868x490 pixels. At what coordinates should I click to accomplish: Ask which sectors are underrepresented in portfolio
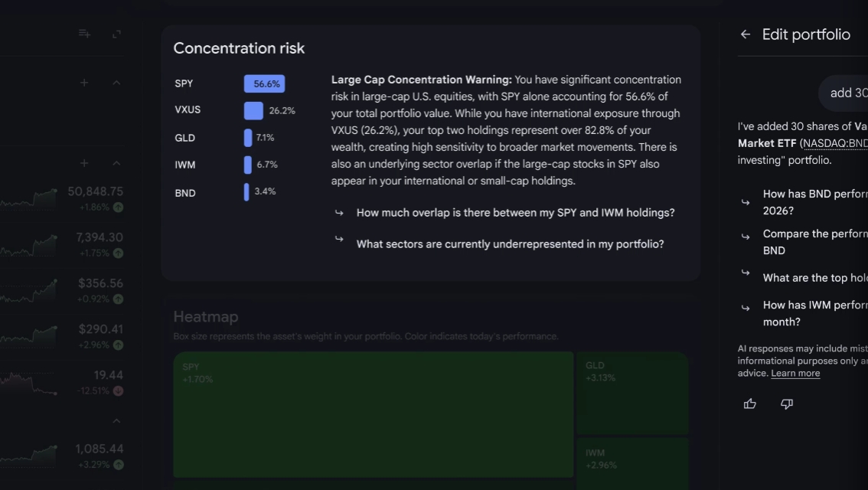coord(510,244)
